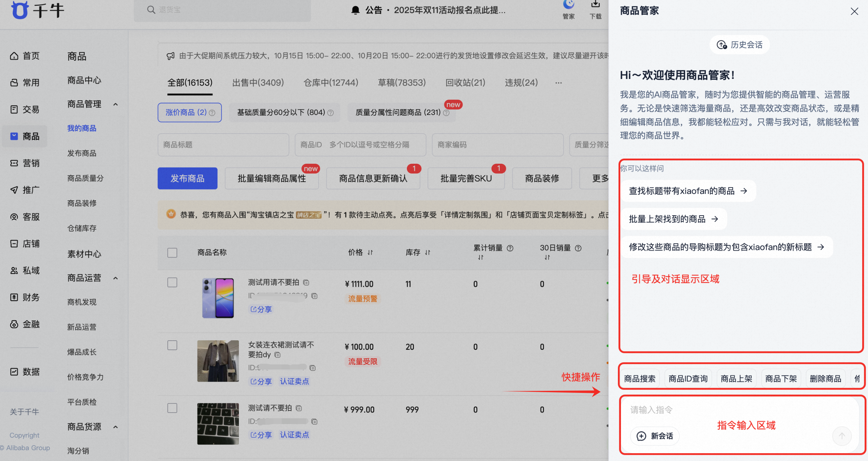Tick checkbox for 测试用请不要拍 row
The width and height of the screenshot is (868, 461).
pos(172,282)
